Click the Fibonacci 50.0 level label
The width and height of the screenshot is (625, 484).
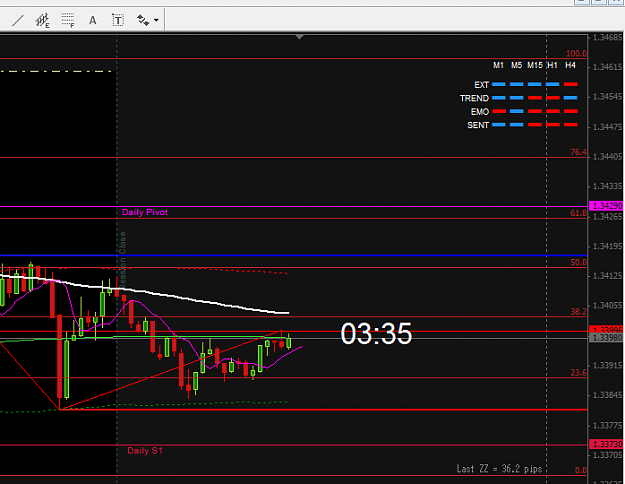[x=578, y=262]
